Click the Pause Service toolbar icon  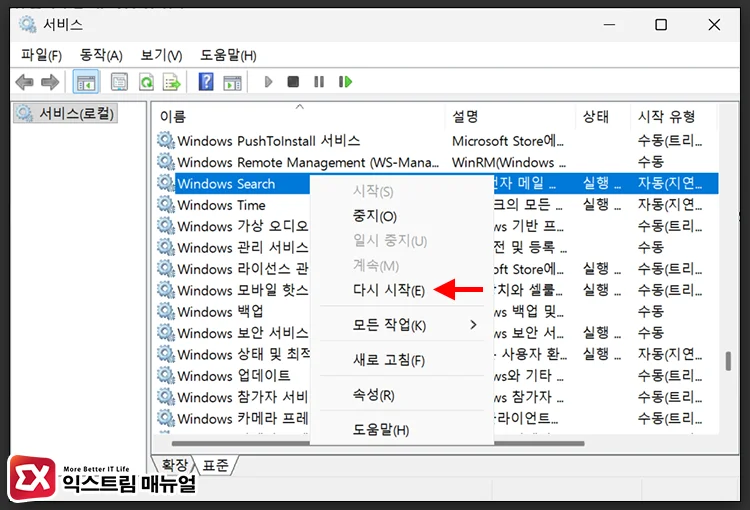[319, 82]
